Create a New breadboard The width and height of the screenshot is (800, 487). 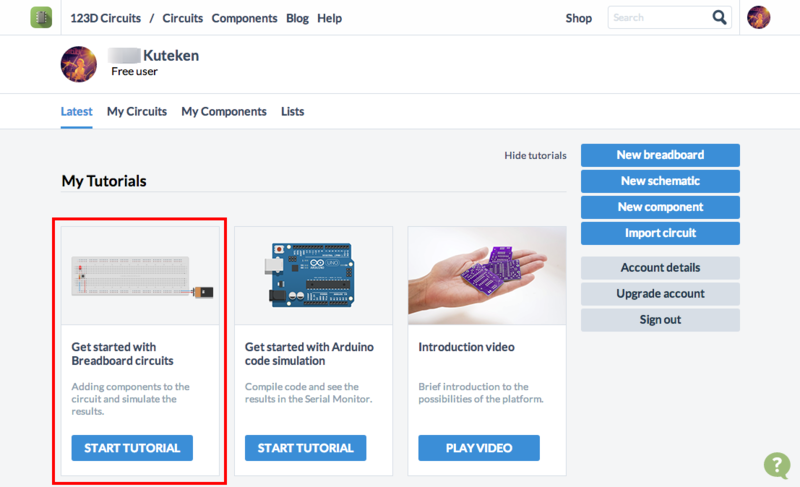660,155
